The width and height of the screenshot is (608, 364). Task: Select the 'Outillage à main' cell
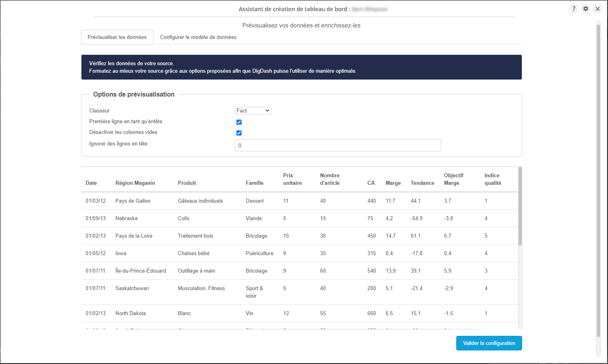point(196,271)
